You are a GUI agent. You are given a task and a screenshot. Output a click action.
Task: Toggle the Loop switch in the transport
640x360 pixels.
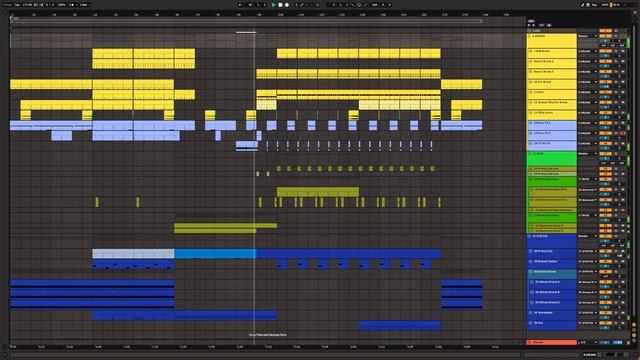pyautogui.click(x=359, y=5)
